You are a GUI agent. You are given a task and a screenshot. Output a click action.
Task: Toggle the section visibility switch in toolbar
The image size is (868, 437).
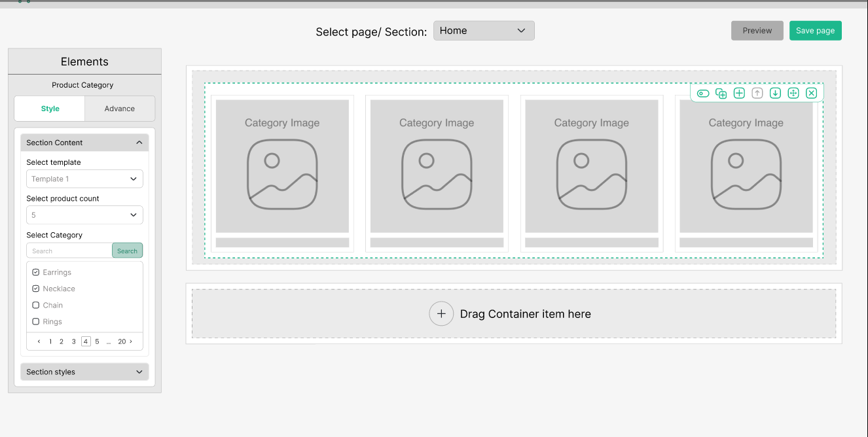[x=703, y=94]
